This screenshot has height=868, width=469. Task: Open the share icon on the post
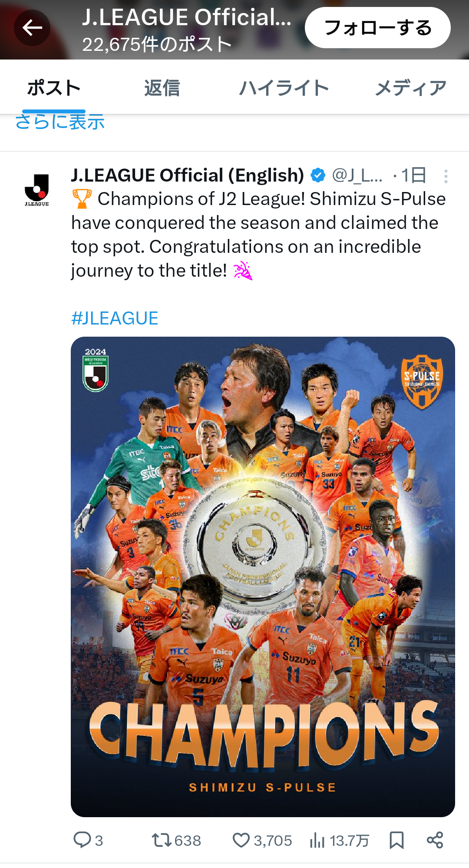[x=435, y=840]
